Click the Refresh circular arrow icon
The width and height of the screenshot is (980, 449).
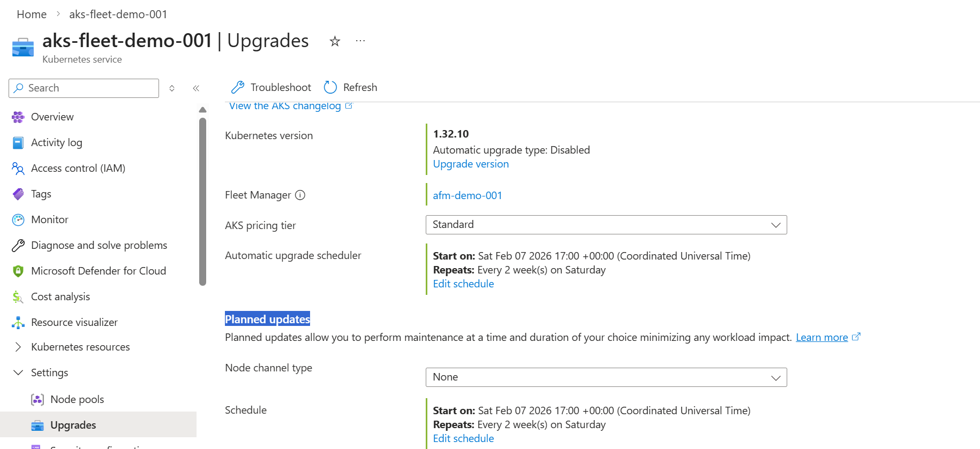pyautogui.click(x=330, y=87)
